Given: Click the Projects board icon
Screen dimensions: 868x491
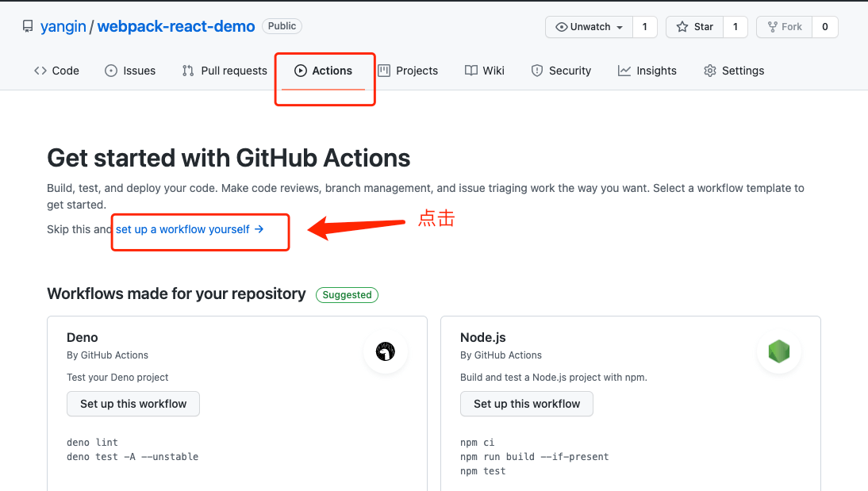Looking at the screenshot, I should [384, 71].
